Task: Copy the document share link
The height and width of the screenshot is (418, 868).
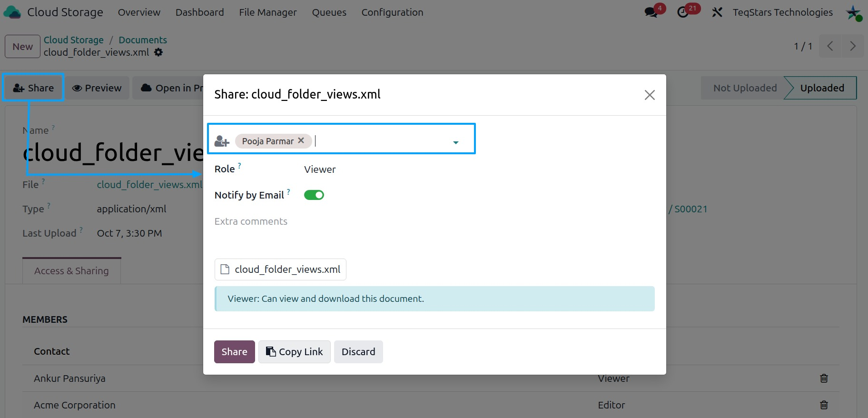Action: (x=295, y=352)
